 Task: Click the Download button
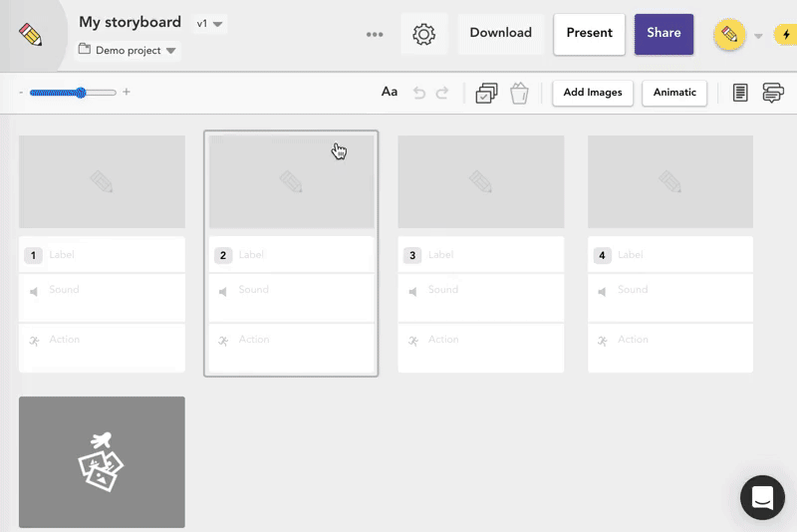[500, 33]
